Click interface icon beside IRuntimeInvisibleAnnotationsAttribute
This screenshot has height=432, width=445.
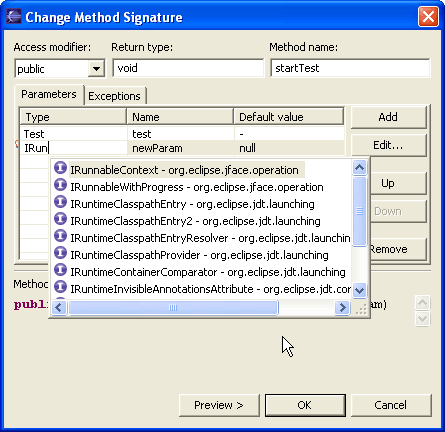(x=60, y=287)
